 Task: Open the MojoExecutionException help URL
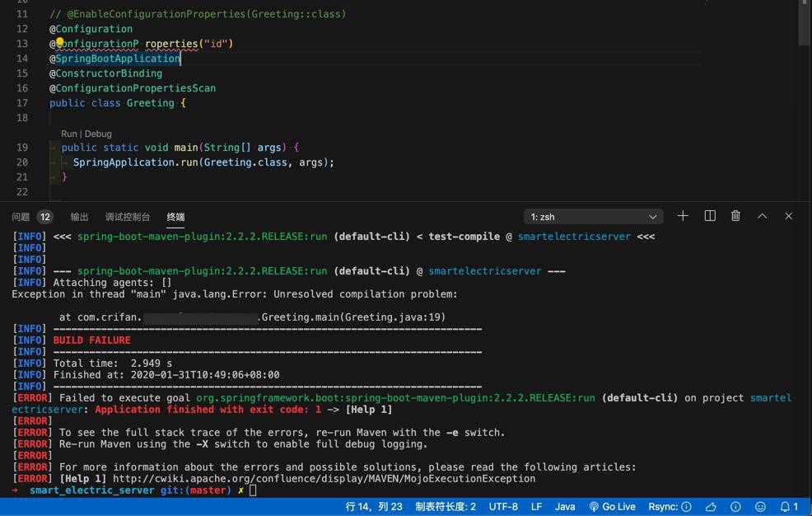[324, 479]
